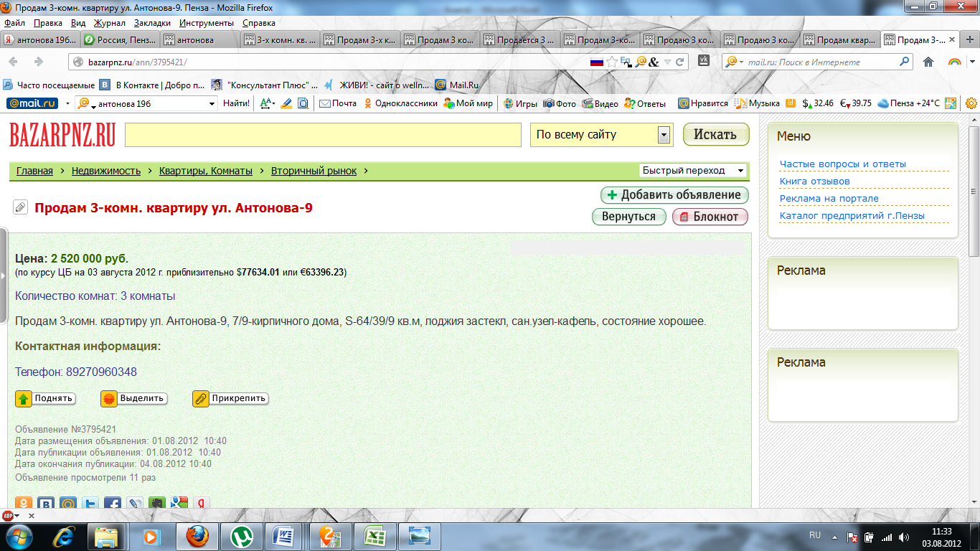The image size is (980, 551).
Task: Click the Firefox Home button
Action: 928,62
